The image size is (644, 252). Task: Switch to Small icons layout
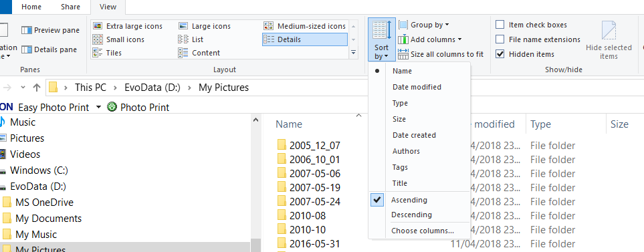coord(118,40)
